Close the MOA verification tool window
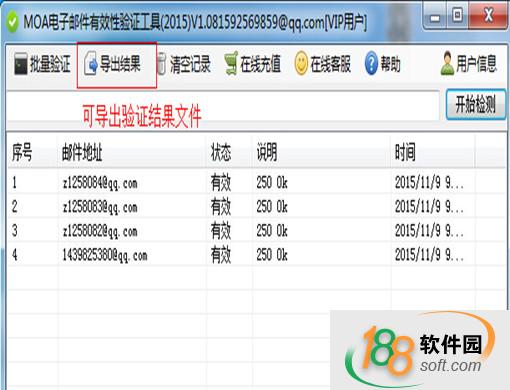 click(488, 16)
